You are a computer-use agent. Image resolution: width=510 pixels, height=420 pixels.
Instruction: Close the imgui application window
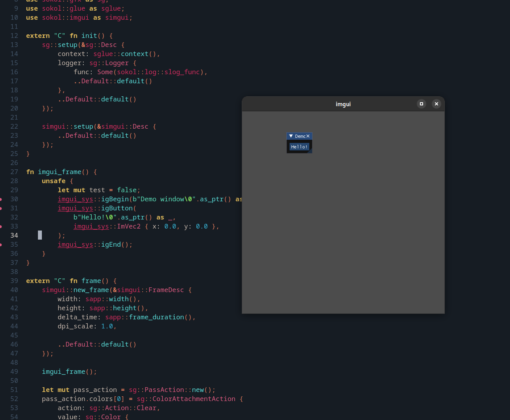point(436,104)
